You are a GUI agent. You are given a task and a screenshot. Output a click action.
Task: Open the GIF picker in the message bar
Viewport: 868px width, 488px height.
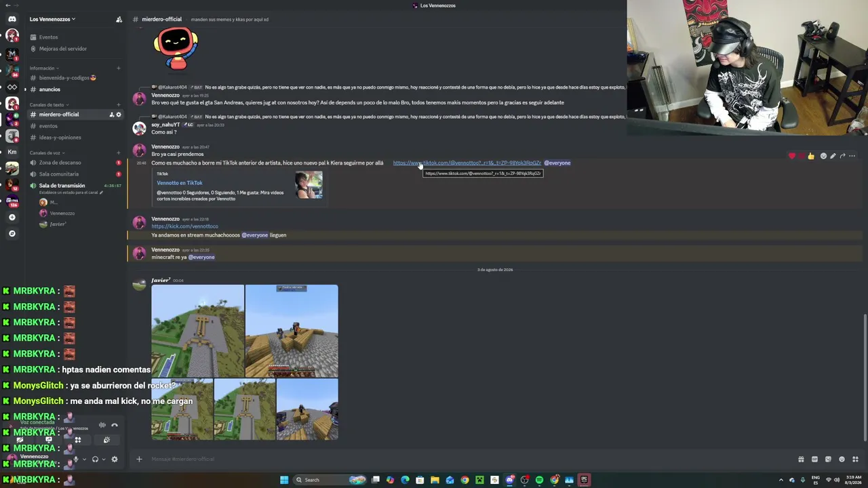[x=814, y=460]
